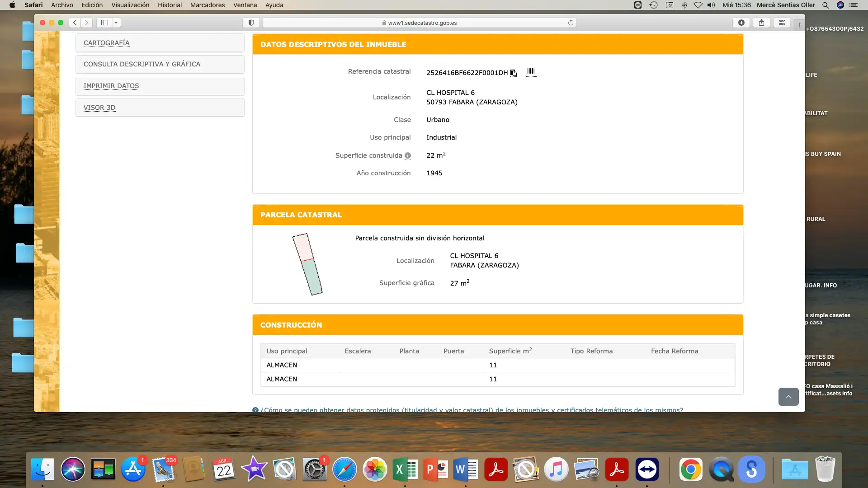Launch Excel from the Dock
The height and width of the screenshot is (488, 868).
[x=405, y=469]
